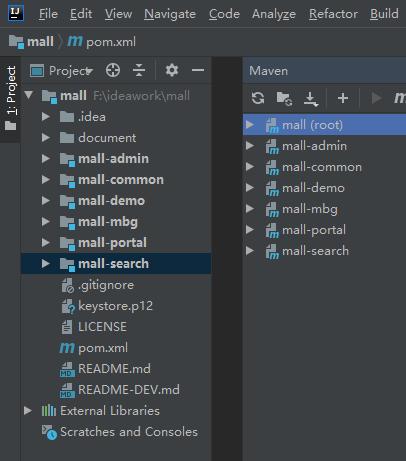Open the Refactor menu
This screenshot has width=406, height=461.
click(333, 14)
